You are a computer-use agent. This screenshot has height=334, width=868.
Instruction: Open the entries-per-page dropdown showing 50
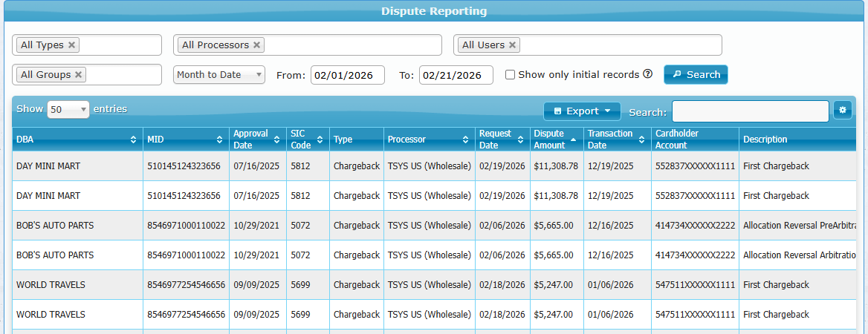tap(68, 110)
